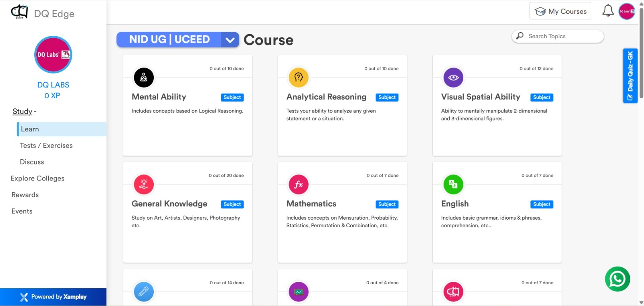Open the DQ Labs profile avatar in header
The image size is (644, 306).
click(x=627, y=11)
